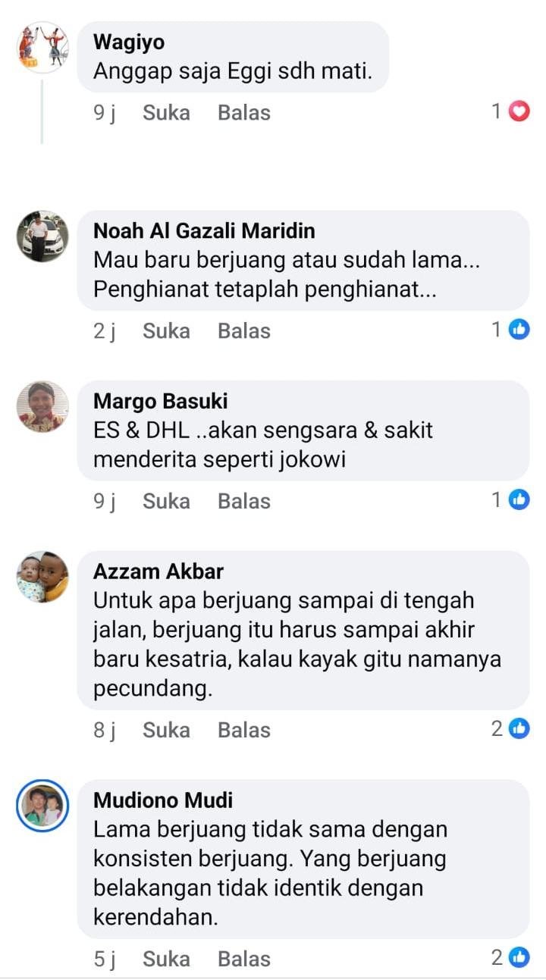The height and width of the screenshot is (980, 546).
Task: View the like reaction on Noah Al Gazali Maridin's comment
Action: pos(510,330)
